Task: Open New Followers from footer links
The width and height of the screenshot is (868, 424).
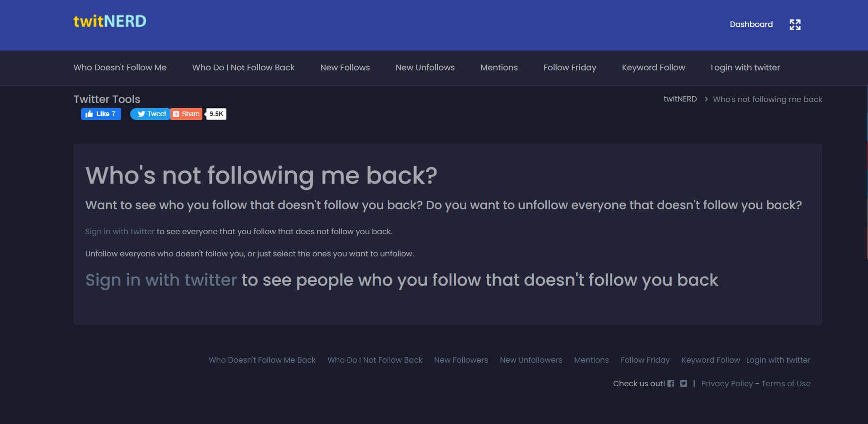Action: coord(461,360)
